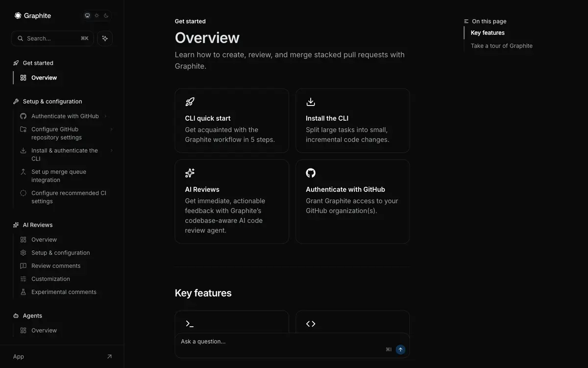Click the Key features section heading

click(203, 293)
